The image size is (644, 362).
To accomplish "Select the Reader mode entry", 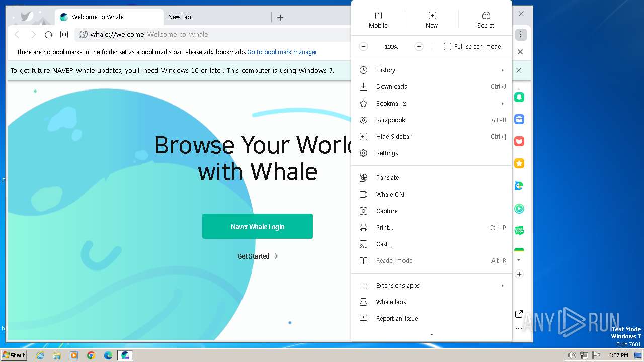I will click(432, 261).
